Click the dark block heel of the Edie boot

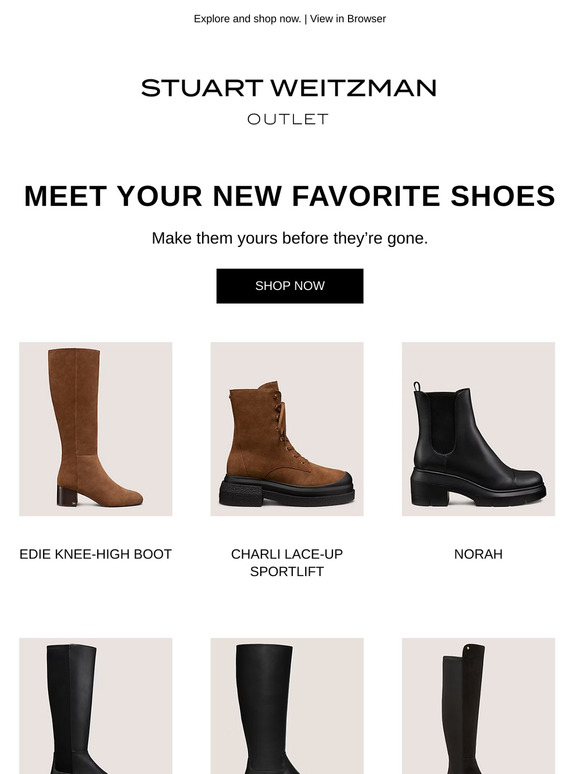click(x=67, y=496)
